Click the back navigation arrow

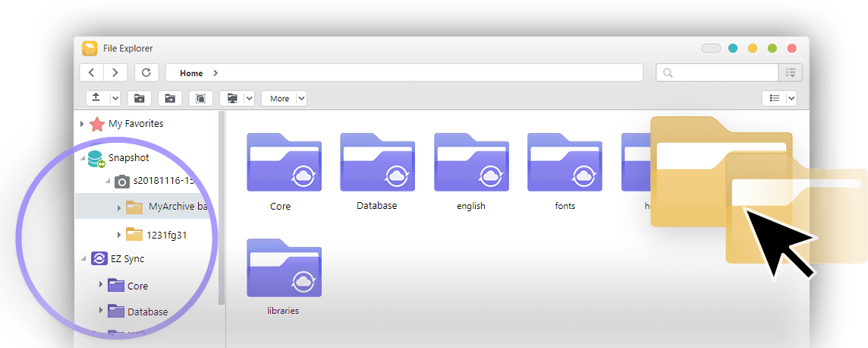[92, 73]
